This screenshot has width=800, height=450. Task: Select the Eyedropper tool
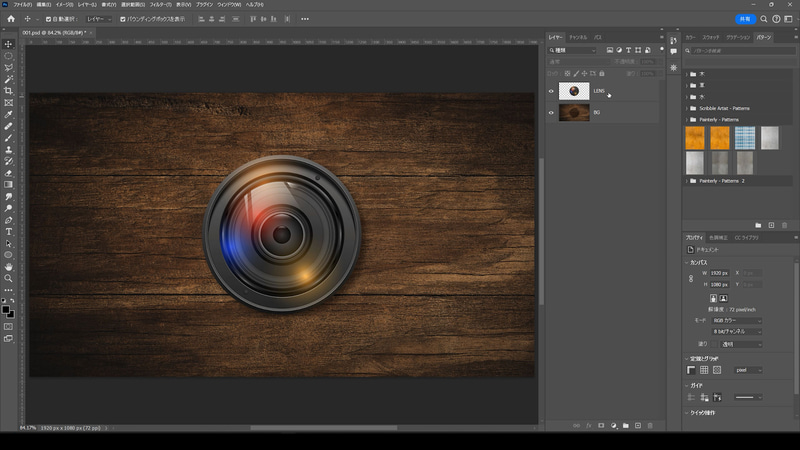(x=8, y=114)
